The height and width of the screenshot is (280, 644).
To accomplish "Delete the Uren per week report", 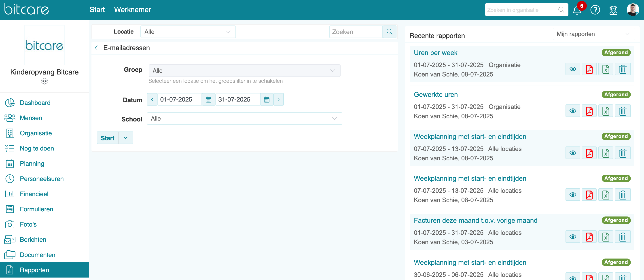I will [x=623, y=69].
